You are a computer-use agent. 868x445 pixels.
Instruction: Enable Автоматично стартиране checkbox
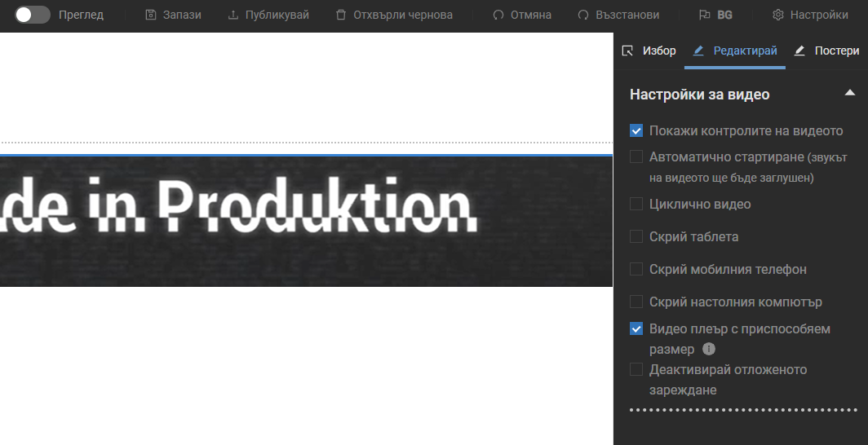pos(636,156)
